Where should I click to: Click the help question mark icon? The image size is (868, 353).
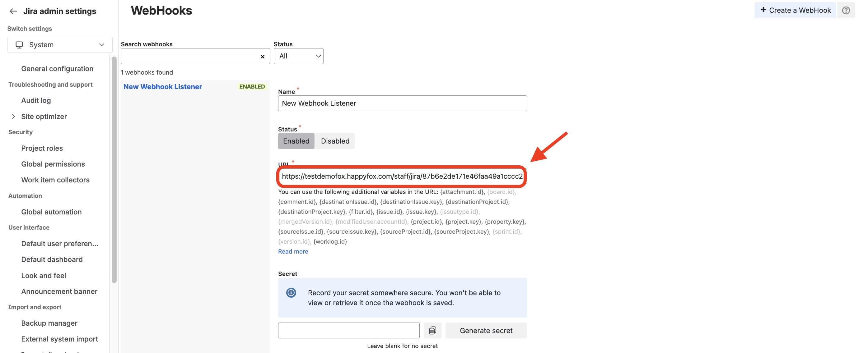(x=846, y=10)
